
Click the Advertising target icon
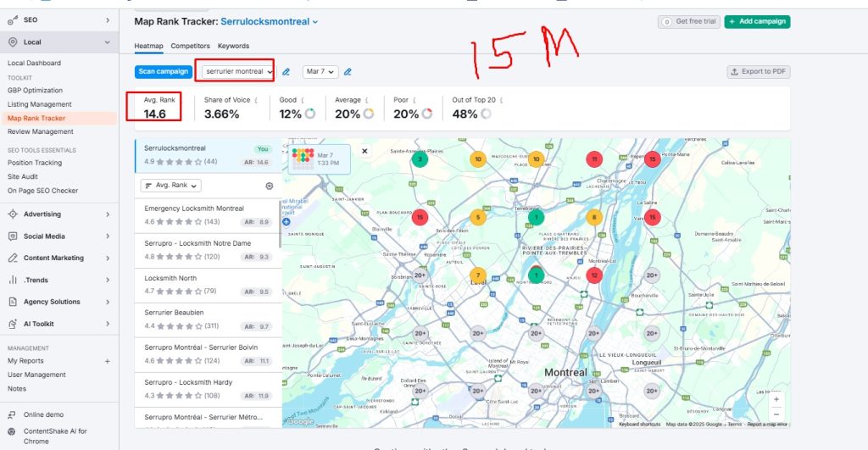pyautogui.click(x=13, y=214)
